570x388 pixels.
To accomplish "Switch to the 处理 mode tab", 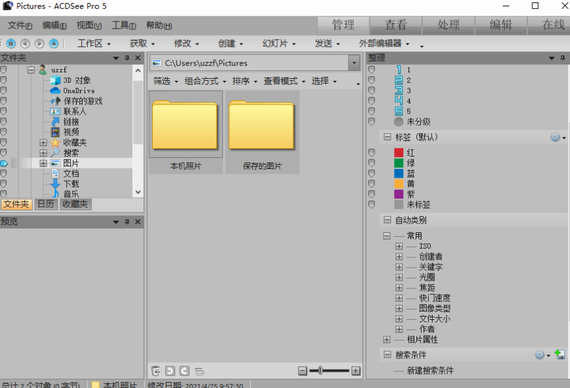I will coord(448,25).
